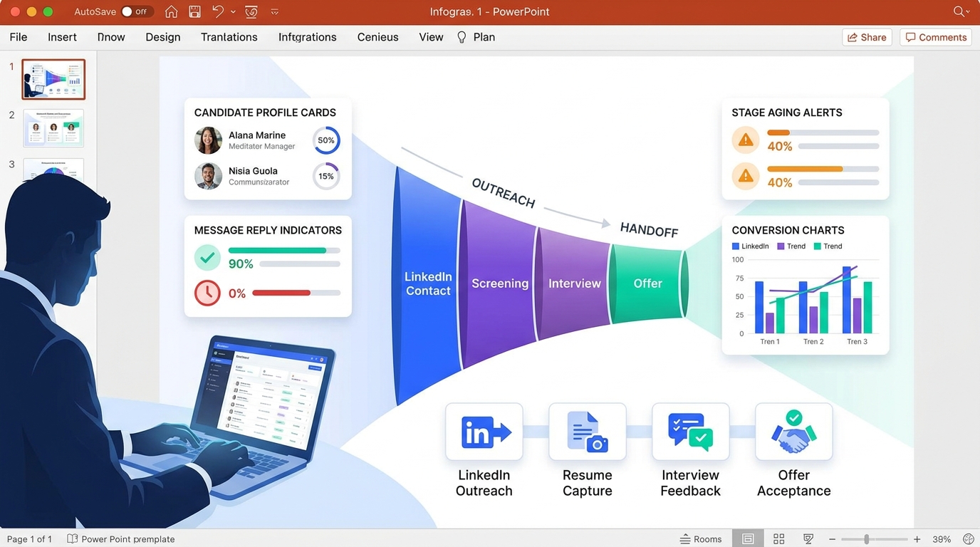This screenshot has width=980, height=547.
Task: Click the green Trend legend swatch
Action: click(x=817, y=246)
